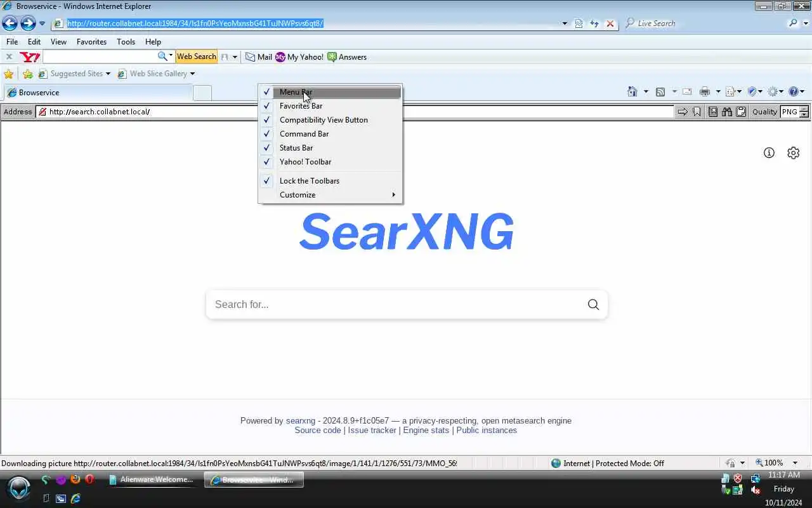Click the Browservice find binoculars icon
Image resolution: width=812 pixels, height=508 pixels.
point(727,112)
